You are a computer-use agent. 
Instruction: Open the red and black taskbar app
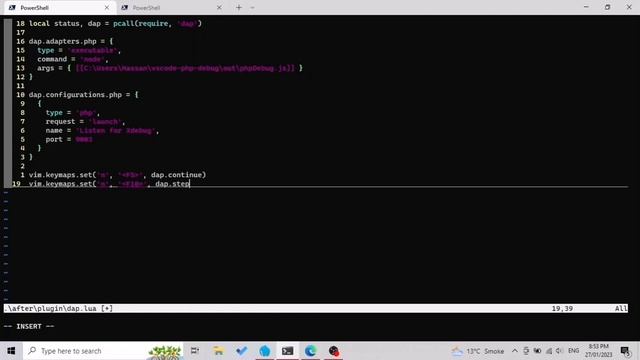click(x=333, y=351)
